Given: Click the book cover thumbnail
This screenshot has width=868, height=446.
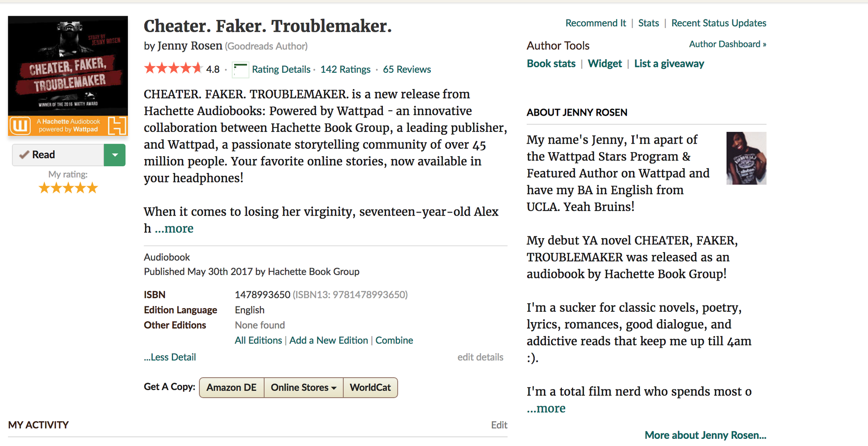Looking at the screenshot, I should coord(68,76).
